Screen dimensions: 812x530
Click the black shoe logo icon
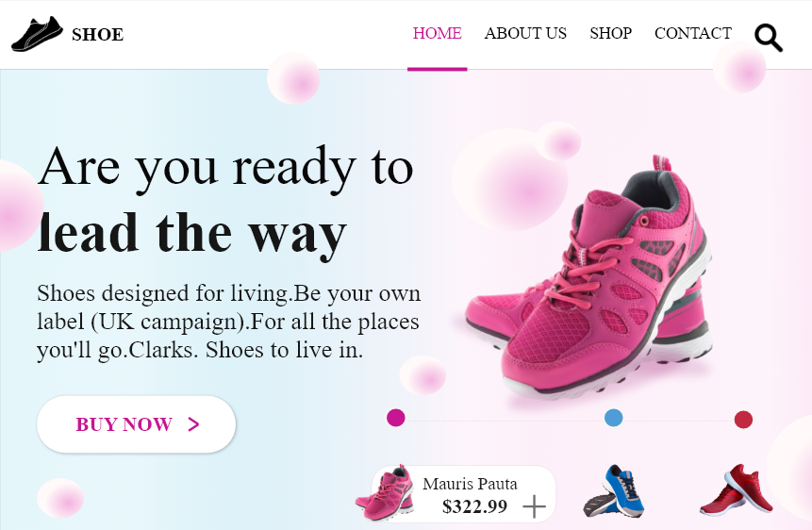coord(38,34)
